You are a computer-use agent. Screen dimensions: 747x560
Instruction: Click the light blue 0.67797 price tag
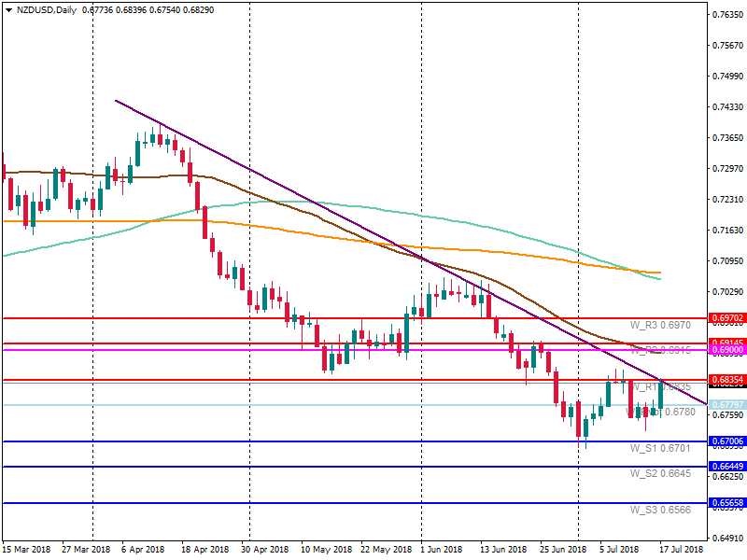click(726, 405)
